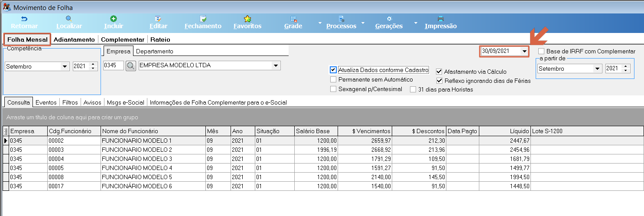The height and width of the screenshot is (216, 644).
Task: Open the Competência month dropdown
Action: [x=65, y=67]
